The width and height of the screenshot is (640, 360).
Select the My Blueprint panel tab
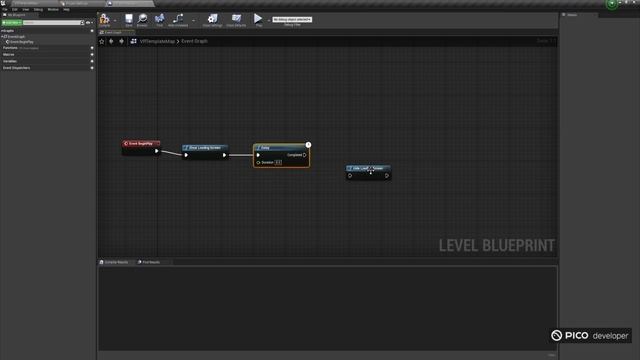19,15
